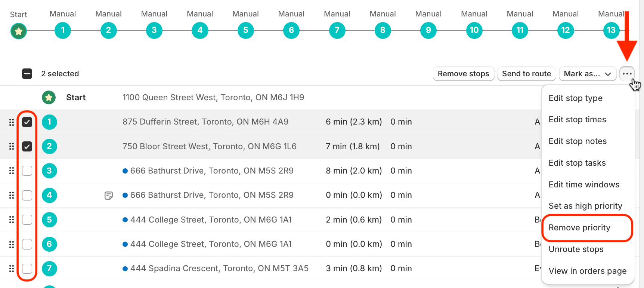Click address 875 Dufferin Street
This screenshot has height=288, width=644.
pyautogui.click(x=205, y=122)
